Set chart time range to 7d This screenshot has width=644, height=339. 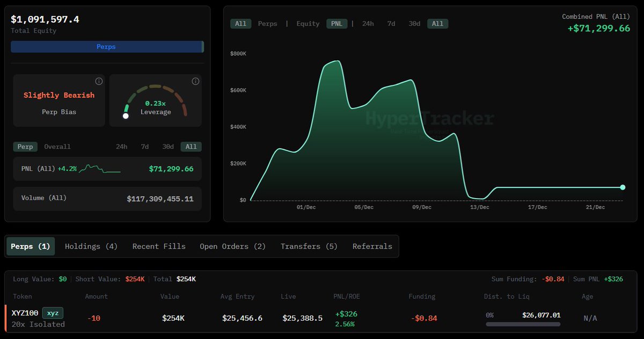[391, 24]
